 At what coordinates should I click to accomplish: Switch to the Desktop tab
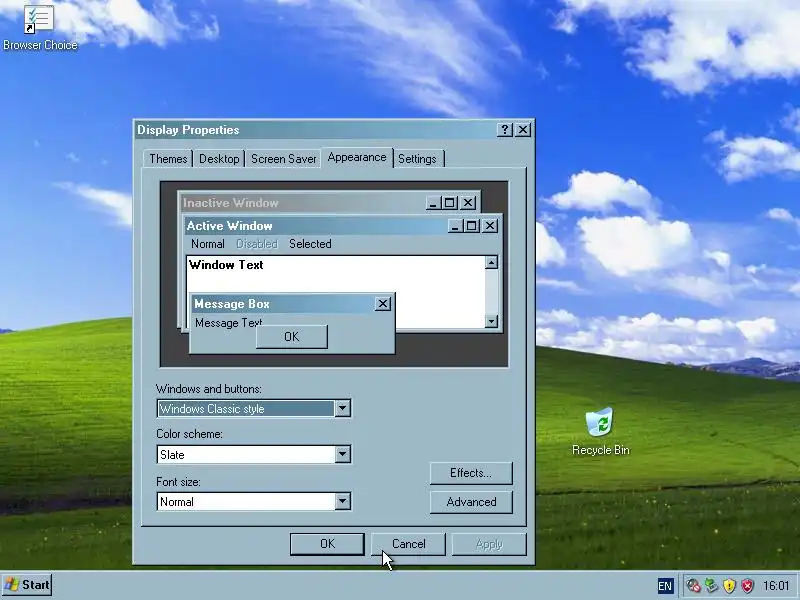click(219, 159)
